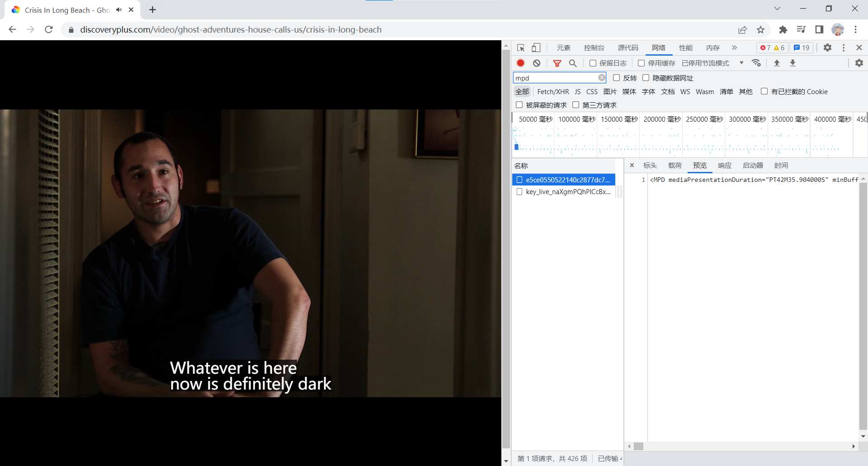Open the 标头 tab in request details

[650, 166]
